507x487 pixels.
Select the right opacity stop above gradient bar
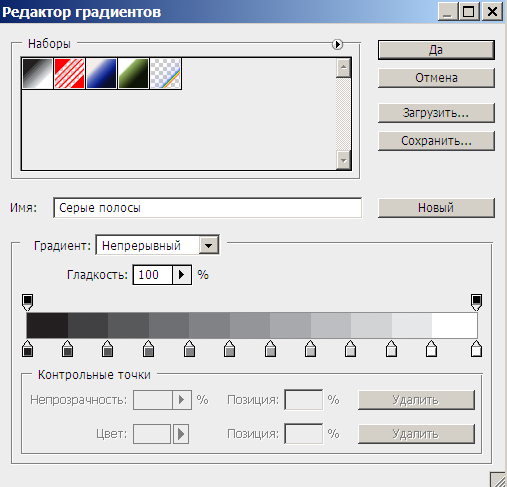[476, 302]
